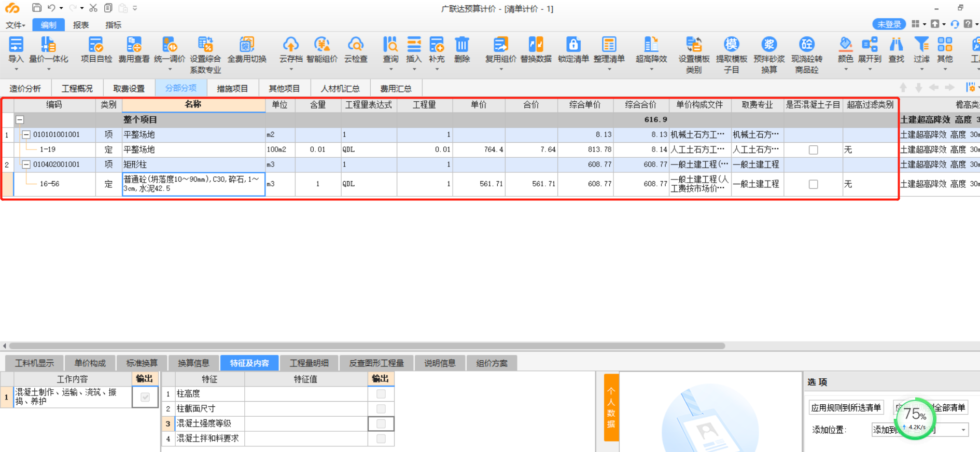Open the 颜色 color tool
This screenshot has height=452, width=980.
[x=846, y=51]
